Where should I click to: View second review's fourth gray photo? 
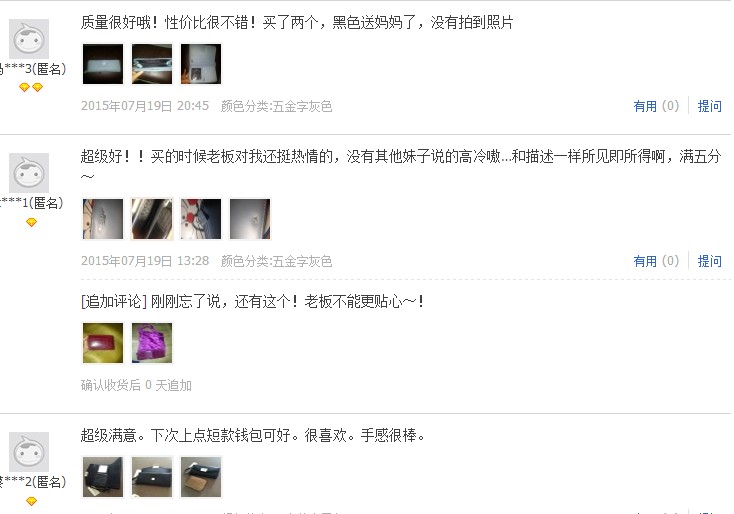[250, 219]
